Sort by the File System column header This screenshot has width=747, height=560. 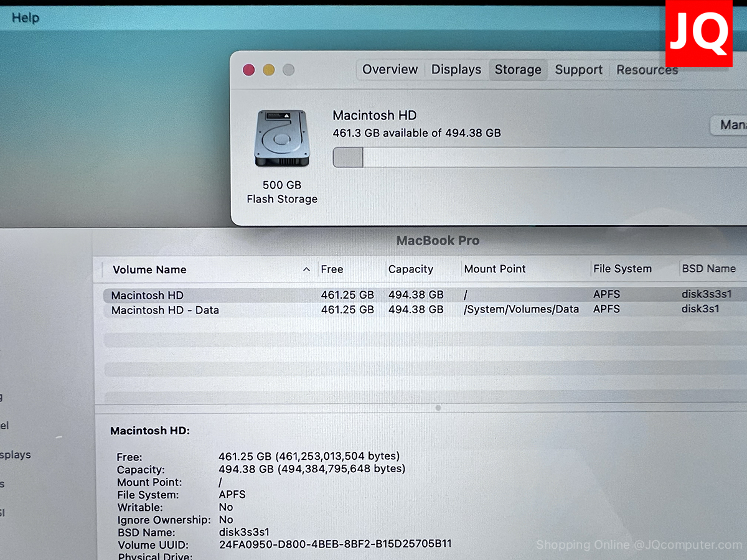click(622, 269)
